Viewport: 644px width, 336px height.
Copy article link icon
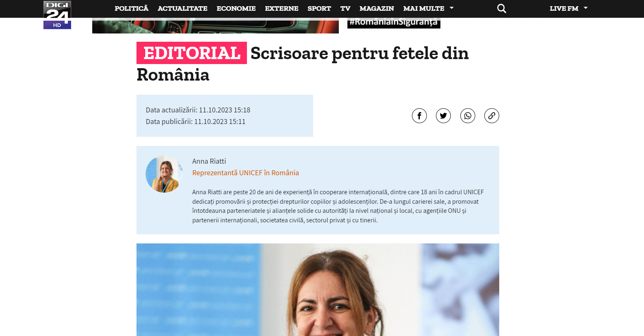click(x=491, y=116)
